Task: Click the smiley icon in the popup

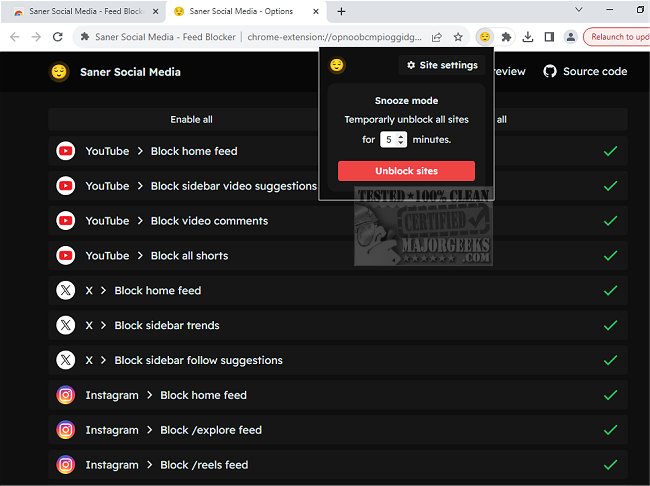Action: [337, 65]
